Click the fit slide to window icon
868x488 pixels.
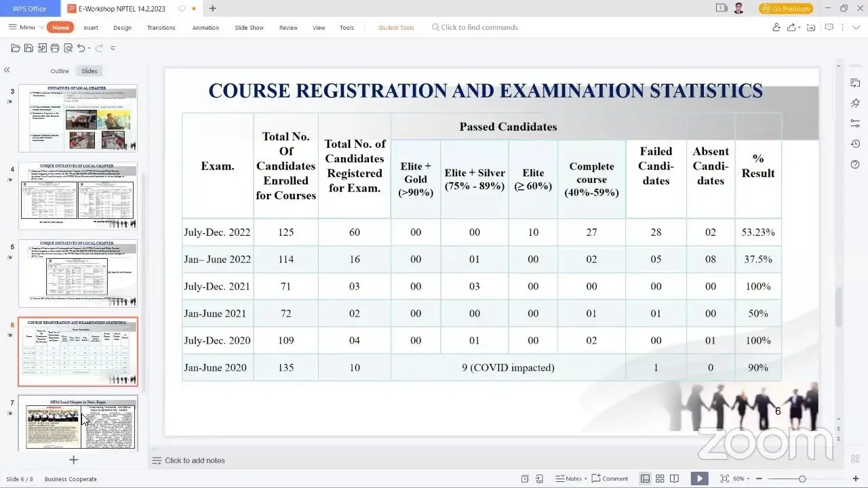(x=724, y=479)
